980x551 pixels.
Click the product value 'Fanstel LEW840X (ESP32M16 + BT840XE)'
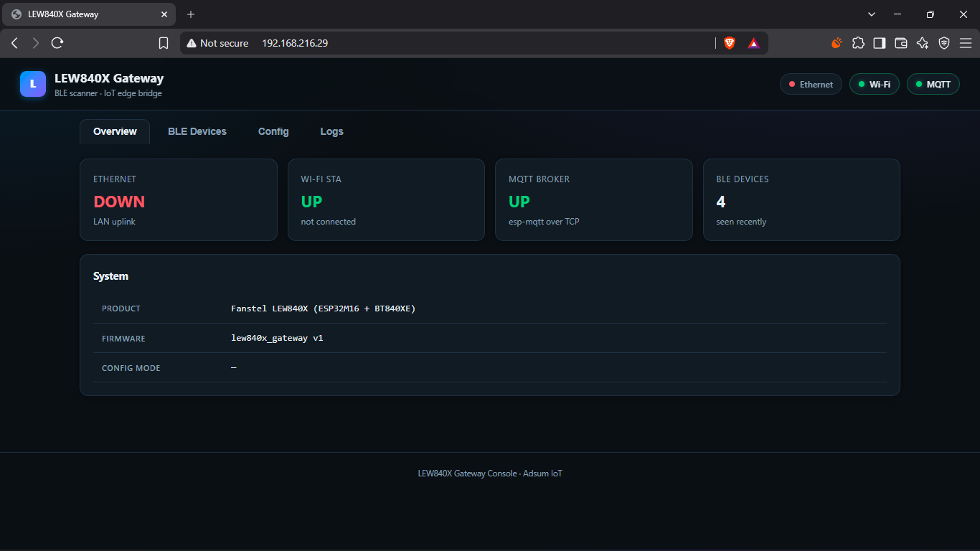(x=323, y=309)
